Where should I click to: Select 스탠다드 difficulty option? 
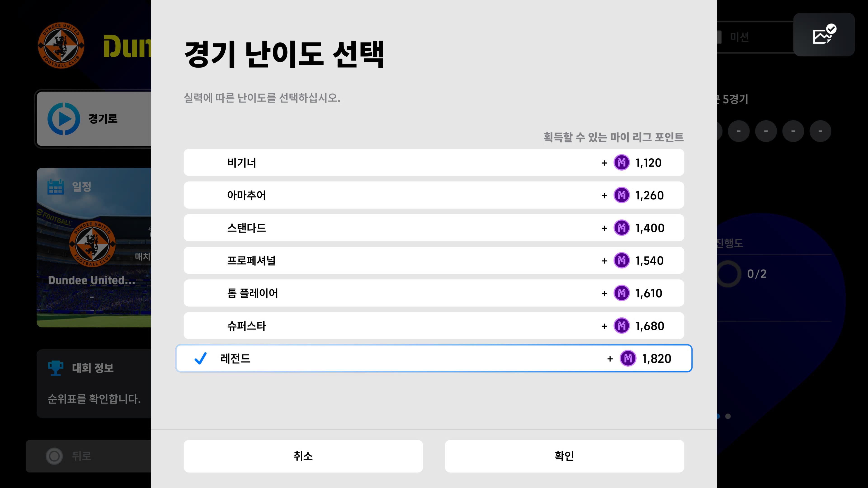pos(433,228)
